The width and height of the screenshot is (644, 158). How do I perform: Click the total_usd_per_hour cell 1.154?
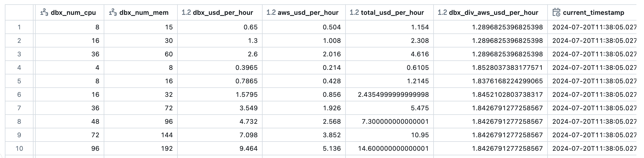tap(390, 27)
